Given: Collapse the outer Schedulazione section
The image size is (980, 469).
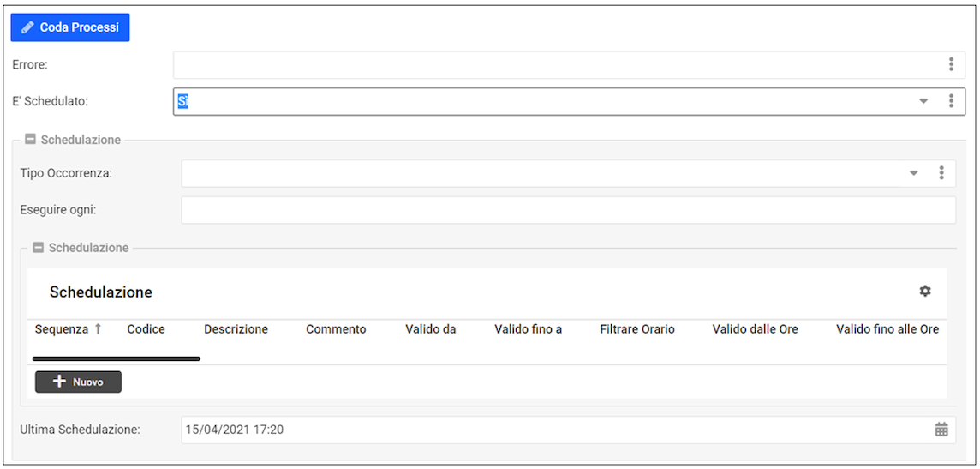Looking at the screenshot, I should (x=30, y=140).
